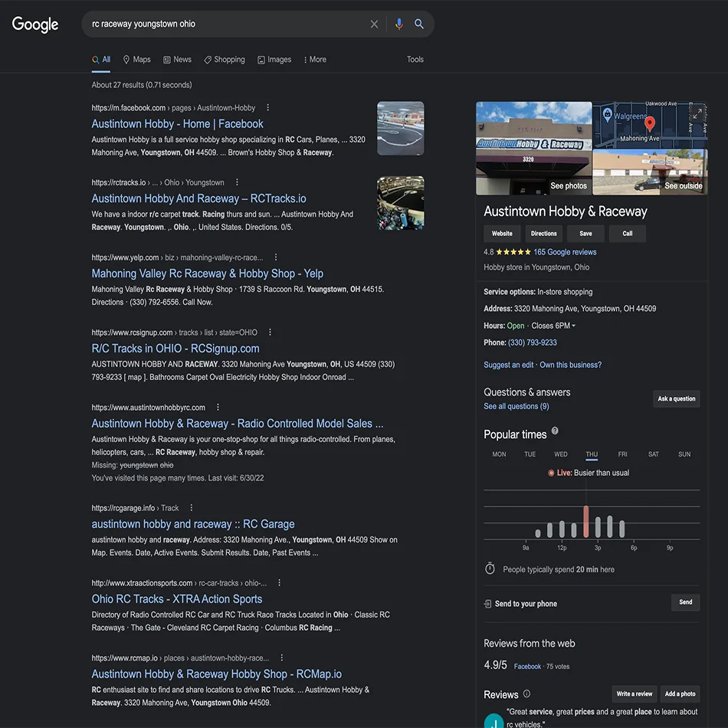Open three-dot menu for rcsignup.com result
Image resolution: width=728 pixels, height=728 pixels.
pos(270,332)
